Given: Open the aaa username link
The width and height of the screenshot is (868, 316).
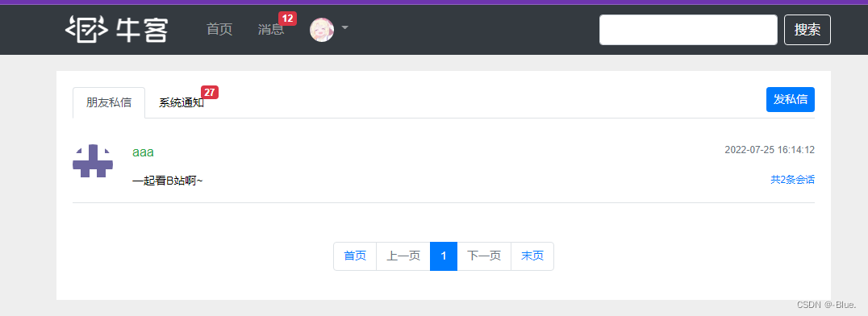Looking at the screenshot, I should [x=143, y=152].
